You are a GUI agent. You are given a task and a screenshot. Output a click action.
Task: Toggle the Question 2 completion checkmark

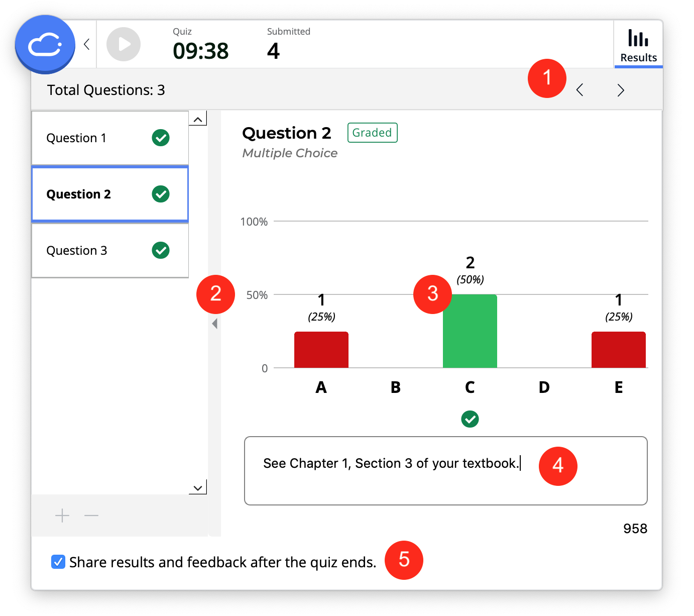[160, 194]
